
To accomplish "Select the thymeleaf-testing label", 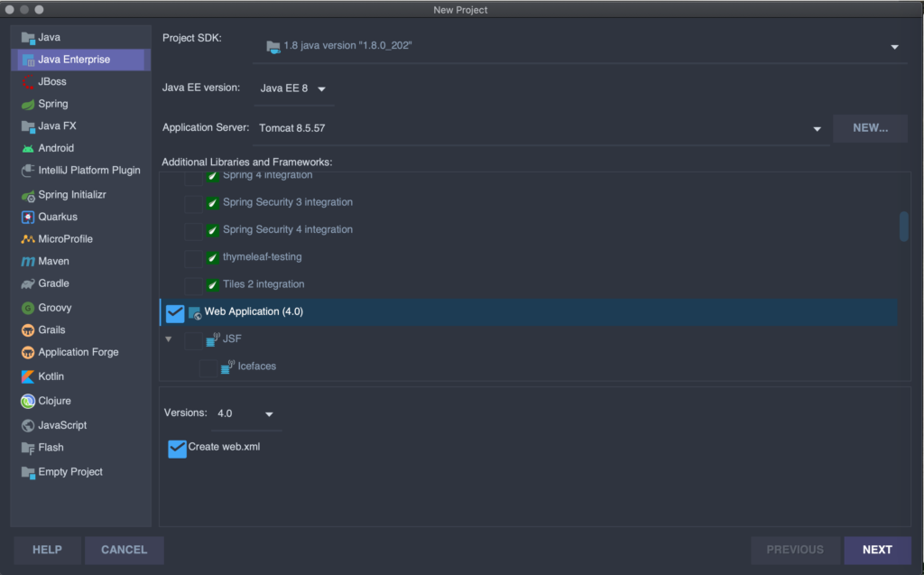I will click(263, 257).
